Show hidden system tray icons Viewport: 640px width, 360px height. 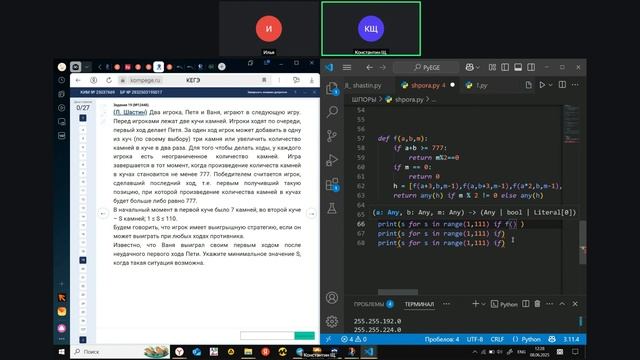(x=474, y=352)
